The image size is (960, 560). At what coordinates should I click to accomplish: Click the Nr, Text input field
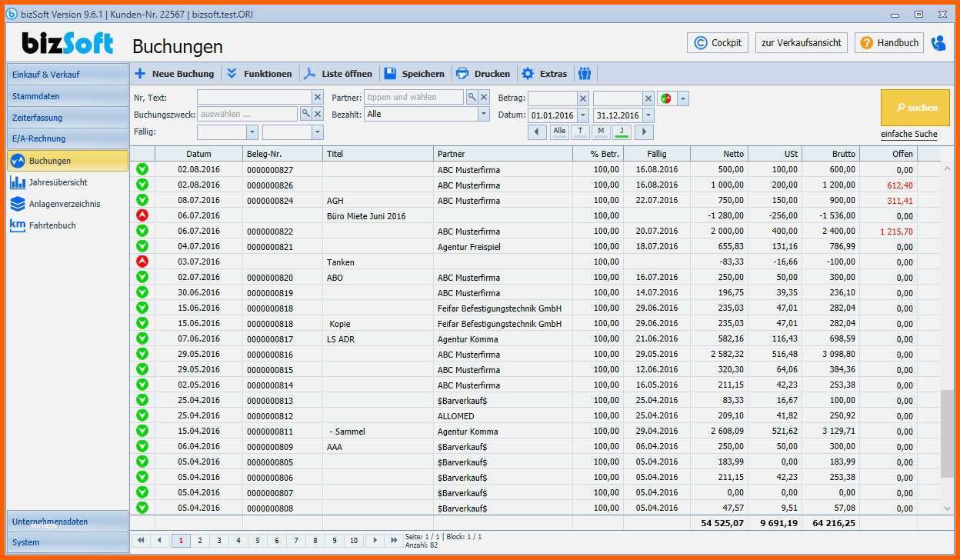tap(255, 97)
